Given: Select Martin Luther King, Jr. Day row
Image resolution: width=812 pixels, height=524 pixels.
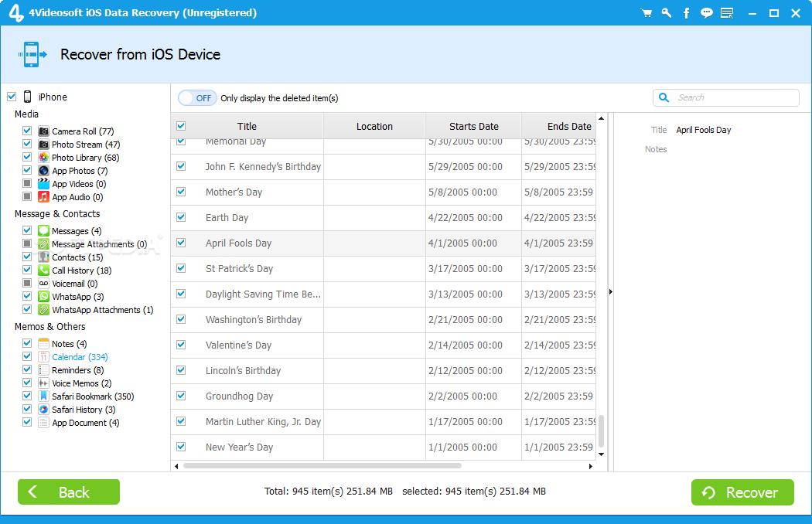Looking at the screenshot, I should coord(384,421).
